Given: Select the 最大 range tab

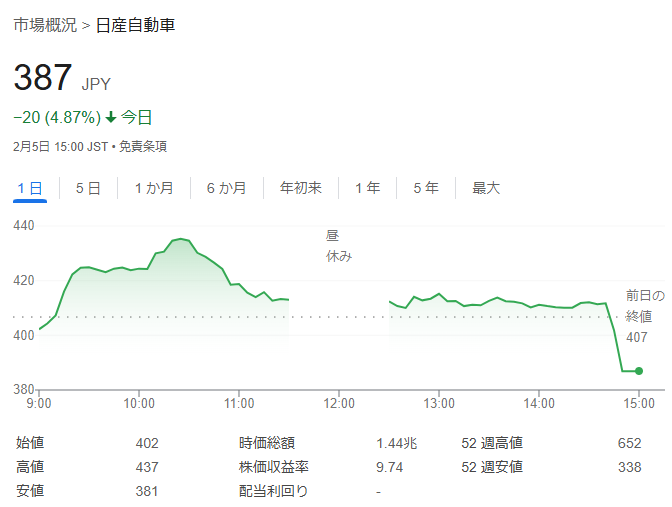Looking at the screenshot, I should (x=486, y=188).
